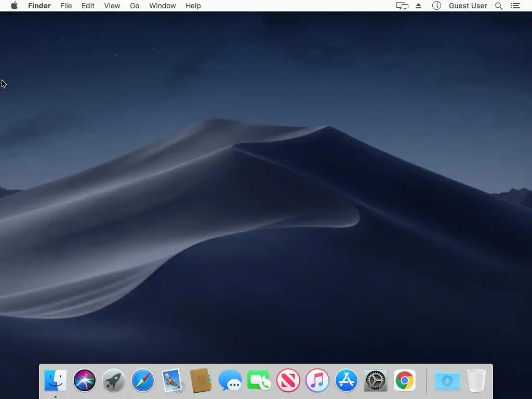Open Notification Center list icon

(x=515, y=6)
